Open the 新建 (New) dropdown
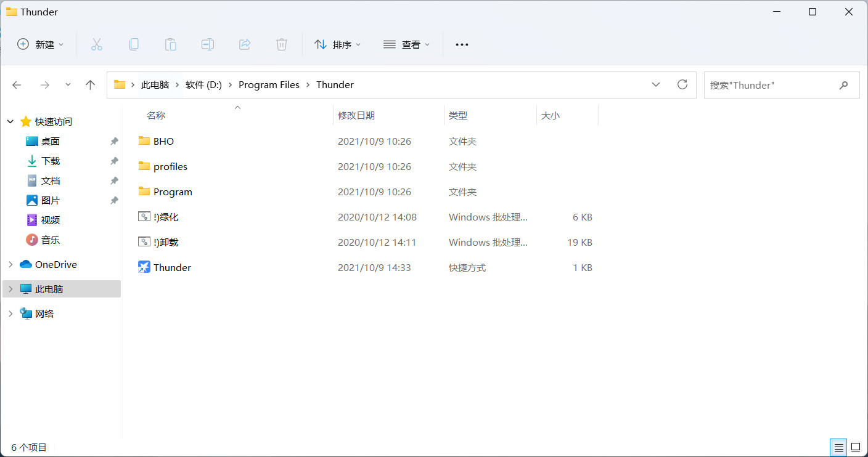The width and height of the screenshot is (868, 457). (x=41, y=44)
